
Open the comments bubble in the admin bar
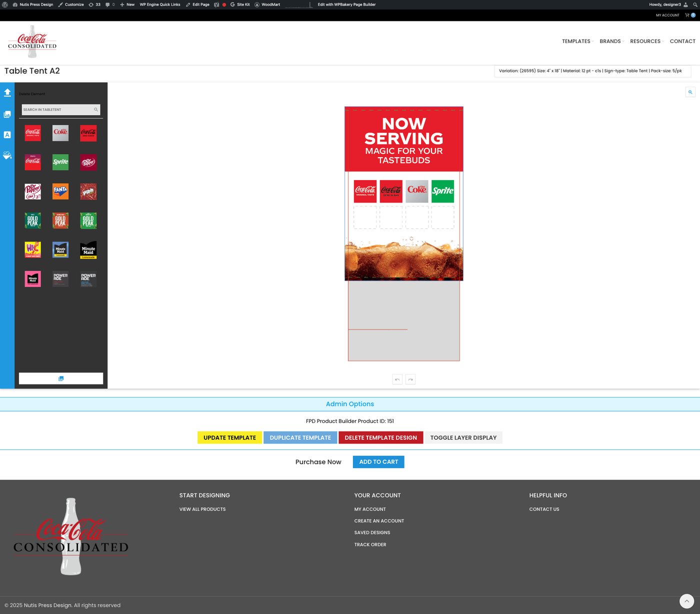(x=110, y=4)
